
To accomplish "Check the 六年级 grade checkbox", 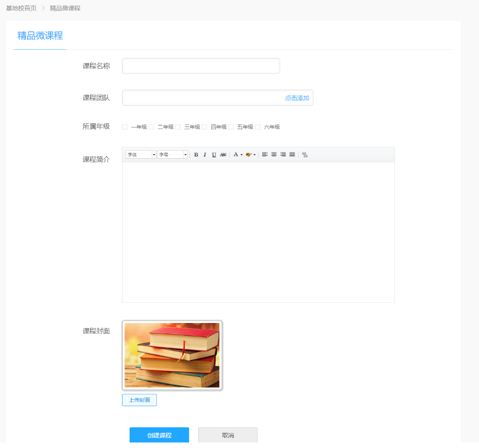I will (258, 127).
